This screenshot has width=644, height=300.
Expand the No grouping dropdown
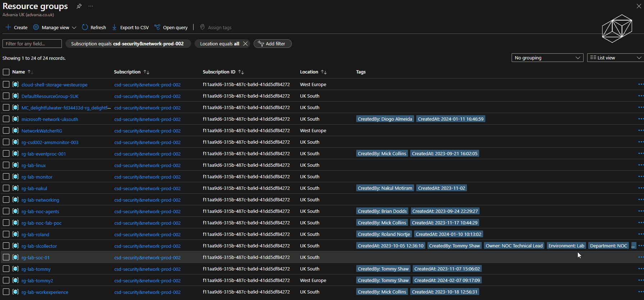click(547, 58)
